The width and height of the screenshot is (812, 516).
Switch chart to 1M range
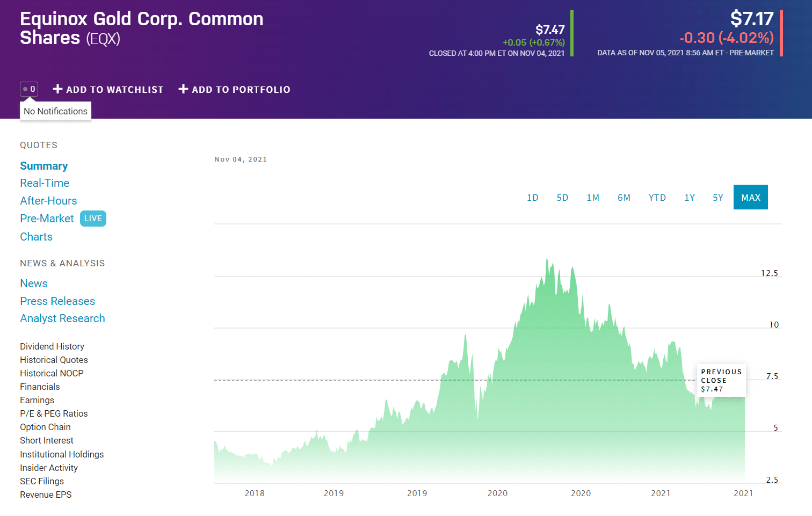point(593,198)
